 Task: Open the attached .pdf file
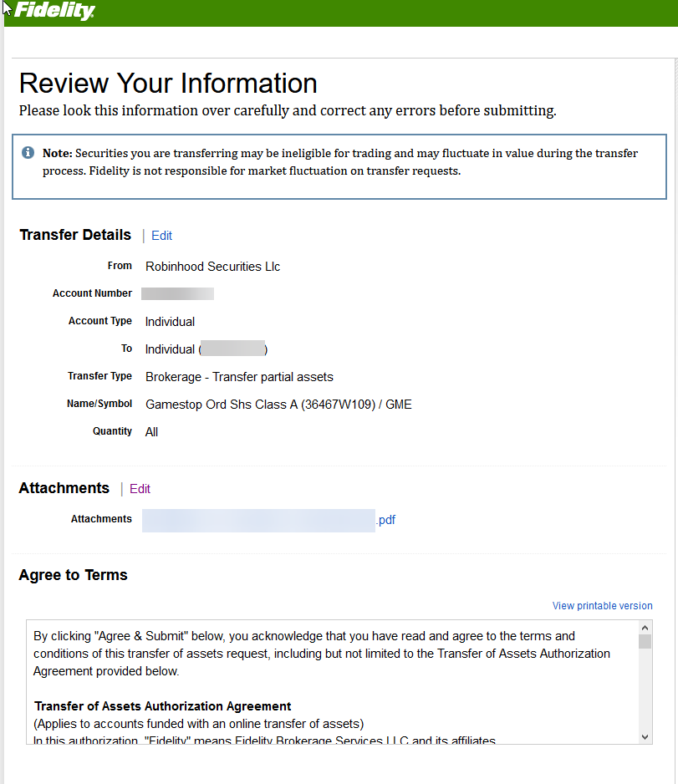click(x=268, y=520)
